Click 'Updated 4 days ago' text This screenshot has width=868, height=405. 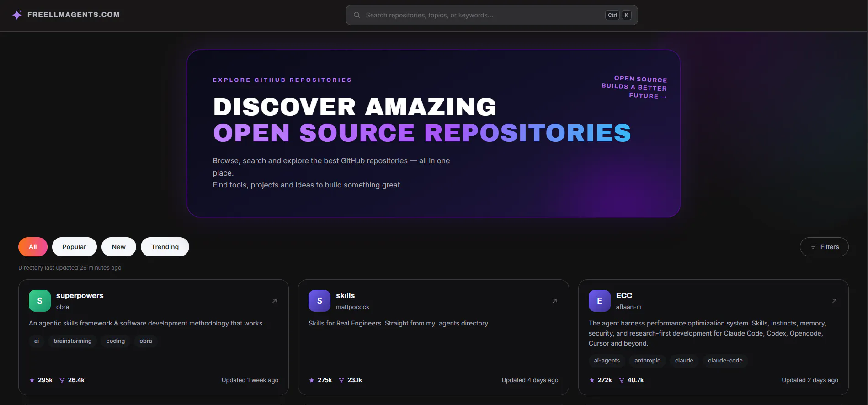(x=530, y=380)
